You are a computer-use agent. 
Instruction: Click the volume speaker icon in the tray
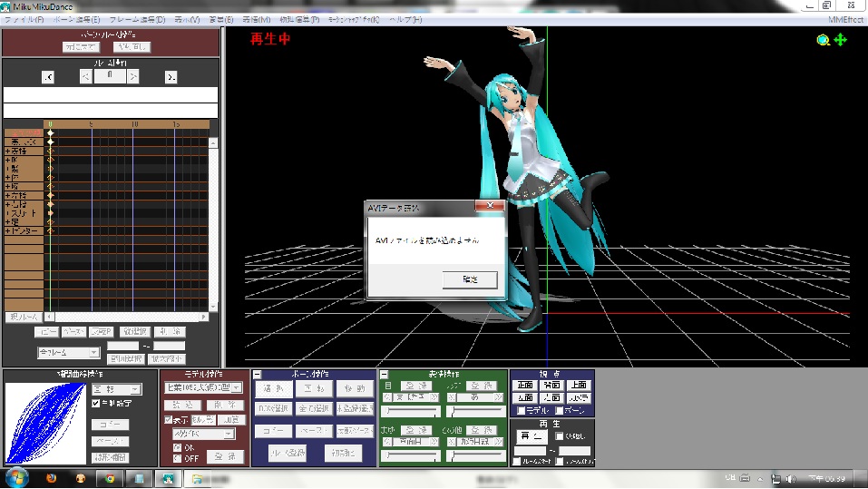(791, 478)
